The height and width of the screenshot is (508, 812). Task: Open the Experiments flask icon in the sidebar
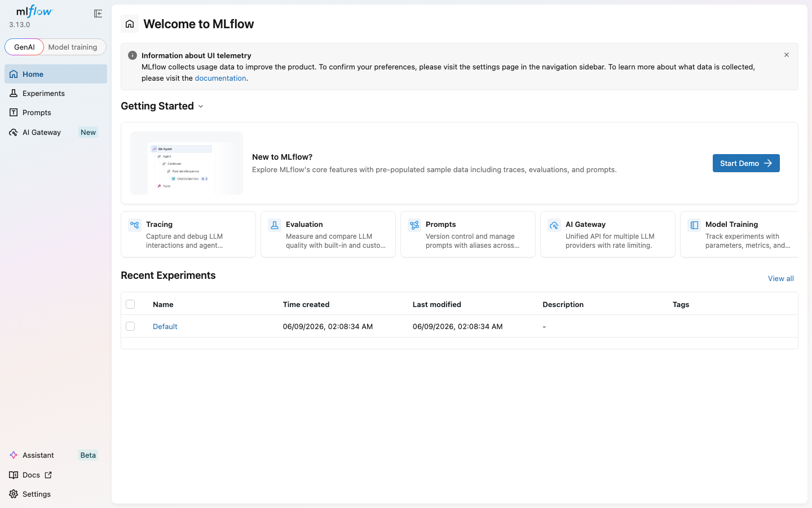click(x=14, y=93)
